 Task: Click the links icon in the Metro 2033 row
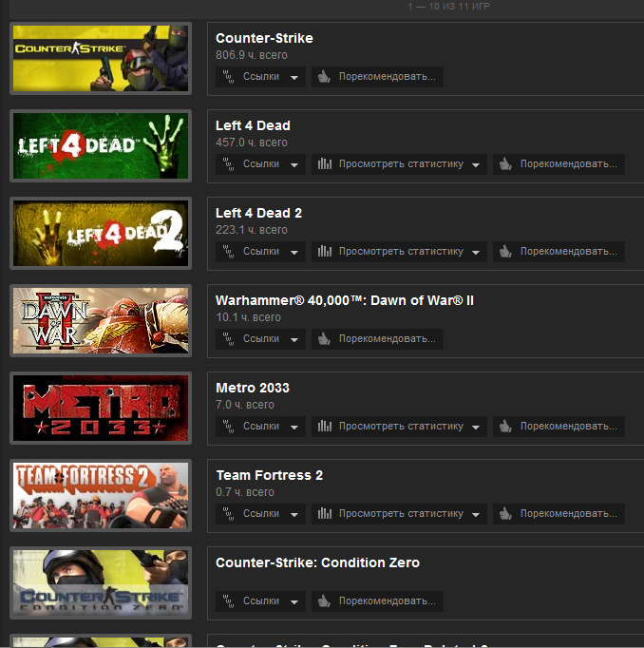228,427
